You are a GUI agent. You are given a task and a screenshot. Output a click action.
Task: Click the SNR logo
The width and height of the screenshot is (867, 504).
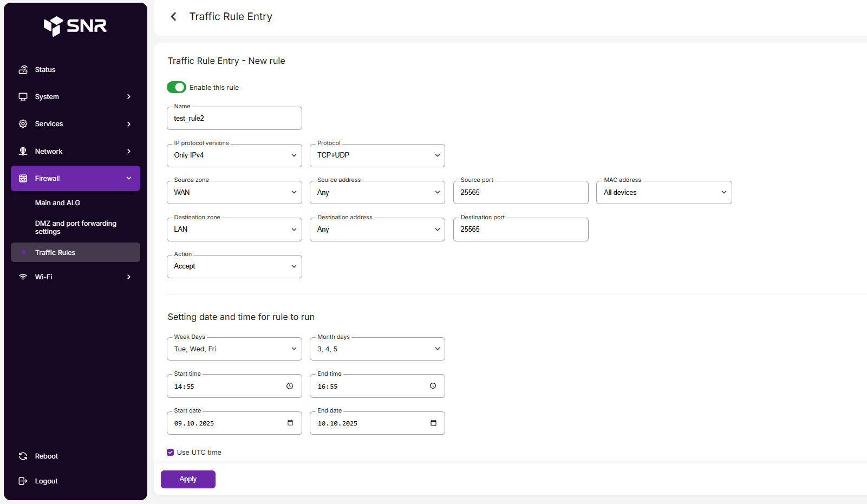75,25
